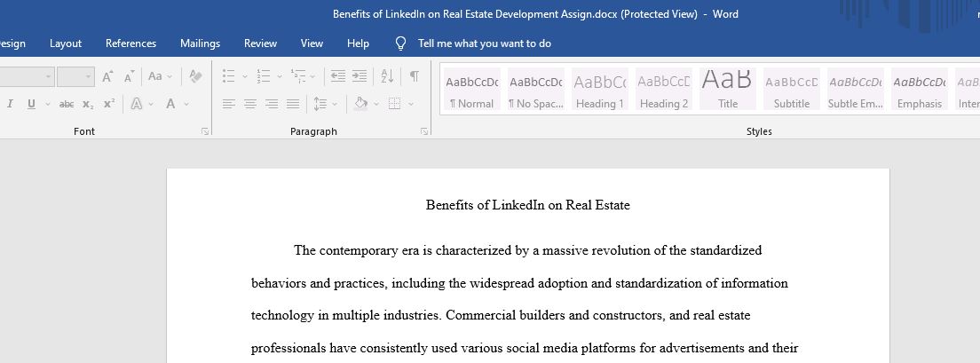Expand numbering library dropdown arrow
980x363 pixels.
[x=279, y=77]
